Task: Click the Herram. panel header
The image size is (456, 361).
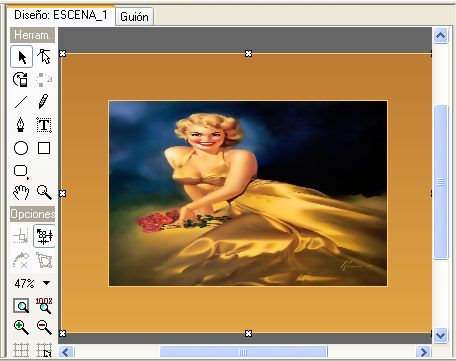Action: [32, 35]
